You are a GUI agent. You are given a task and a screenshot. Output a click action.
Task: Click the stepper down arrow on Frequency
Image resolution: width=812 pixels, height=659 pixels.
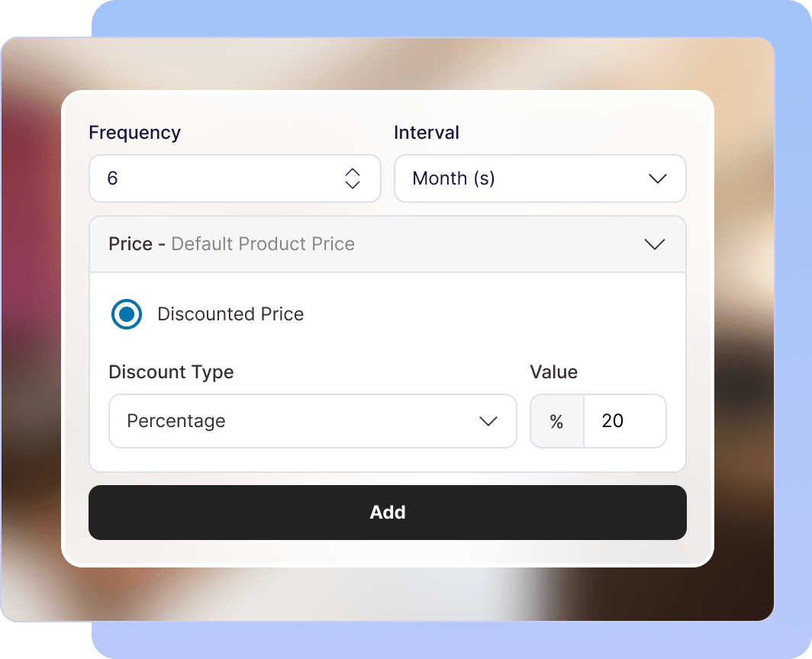353,184
